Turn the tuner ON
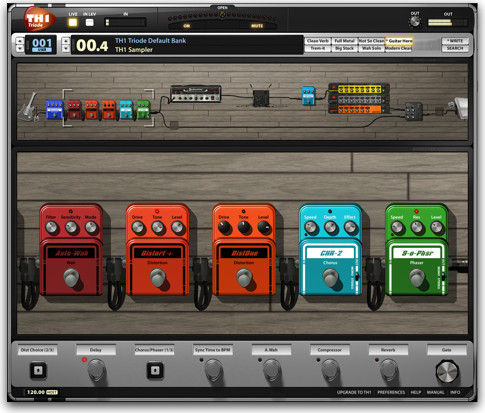485x413 pixels. [x=187, y=26]
